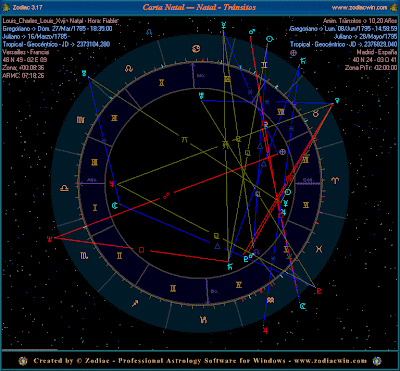Select the cyan transit lunar node glyph
Screen dimensions: 400x371
(150, 32)
